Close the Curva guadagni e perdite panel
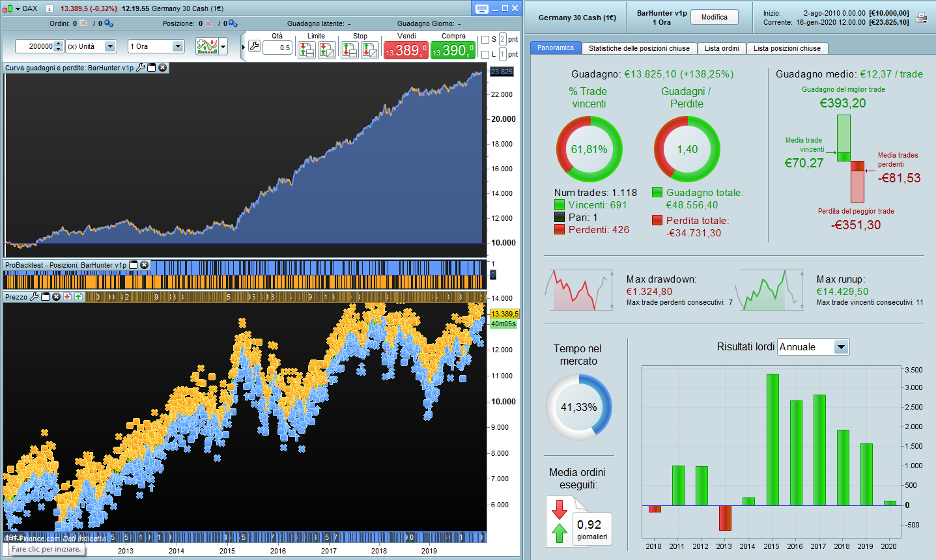The image size is (936, 560). pyautogui.click(x=163, y=68)
